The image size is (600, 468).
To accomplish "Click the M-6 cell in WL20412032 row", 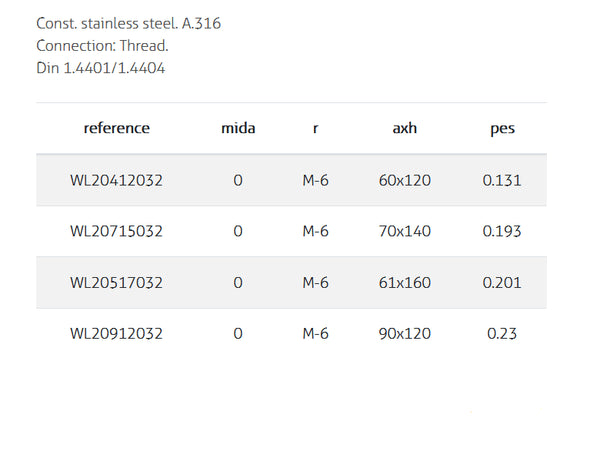I will click(x=316, y=181).
